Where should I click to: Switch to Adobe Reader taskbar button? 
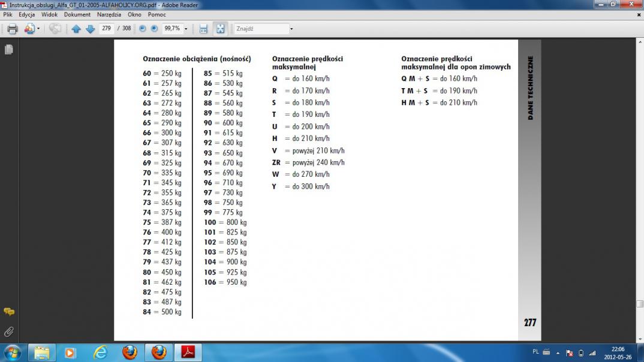[188, 352]
